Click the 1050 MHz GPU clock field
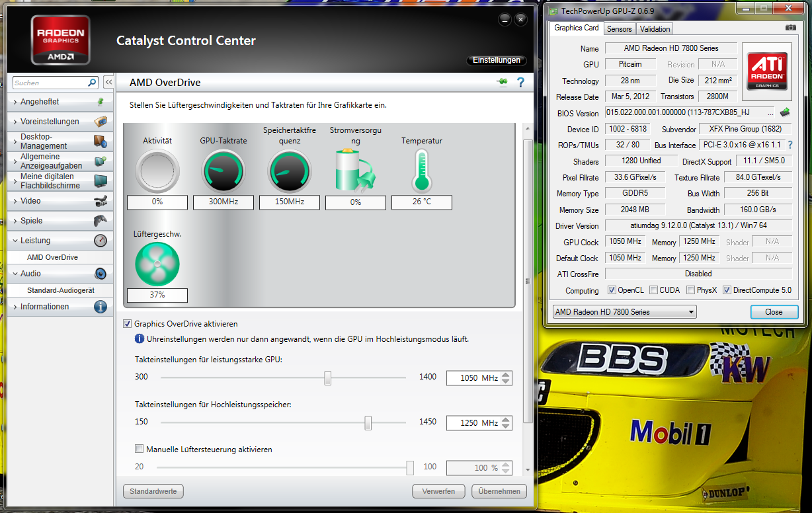 (x=473, y=378)
